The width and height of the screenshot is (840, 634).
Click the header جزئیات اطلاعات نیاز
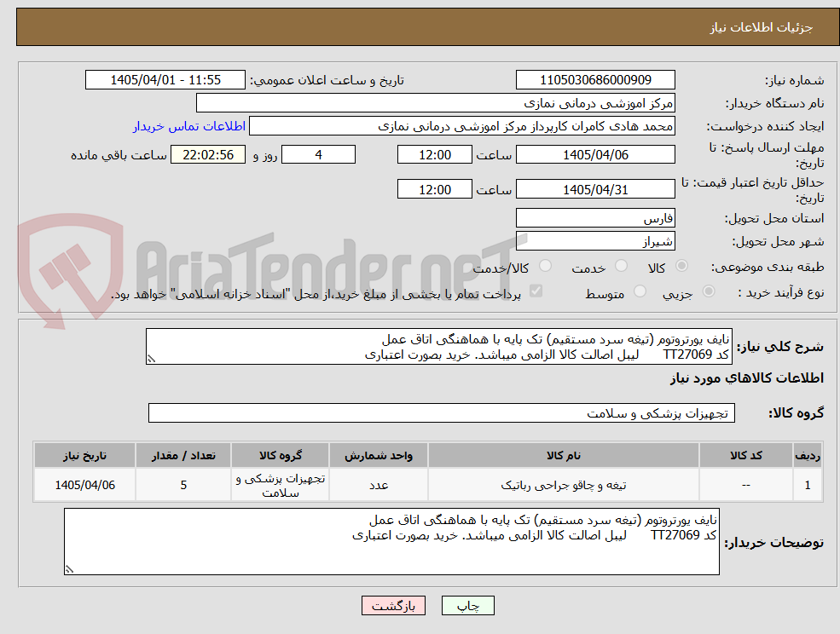click(761, 27)
